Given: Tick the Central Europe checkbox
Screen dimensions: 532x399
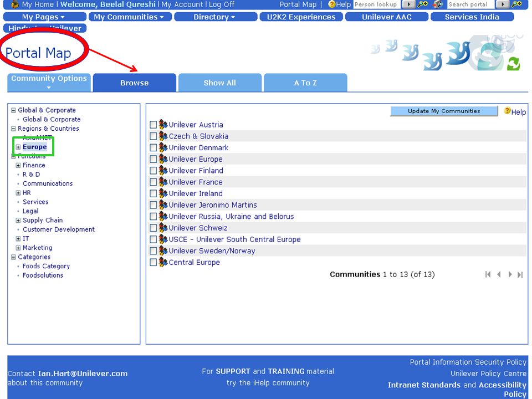Looking at the screenshot, I should 153,262.
